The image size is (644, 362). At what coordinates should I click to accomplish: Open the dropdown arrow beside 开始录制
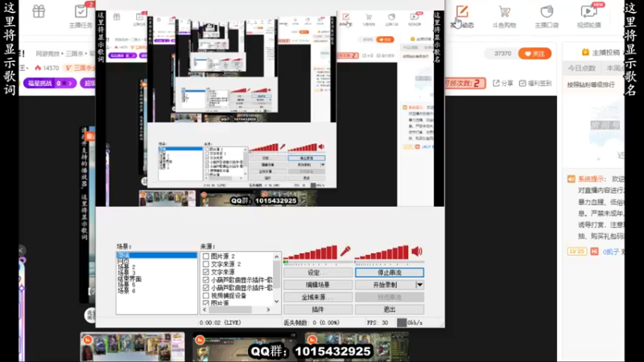point(419,285)
